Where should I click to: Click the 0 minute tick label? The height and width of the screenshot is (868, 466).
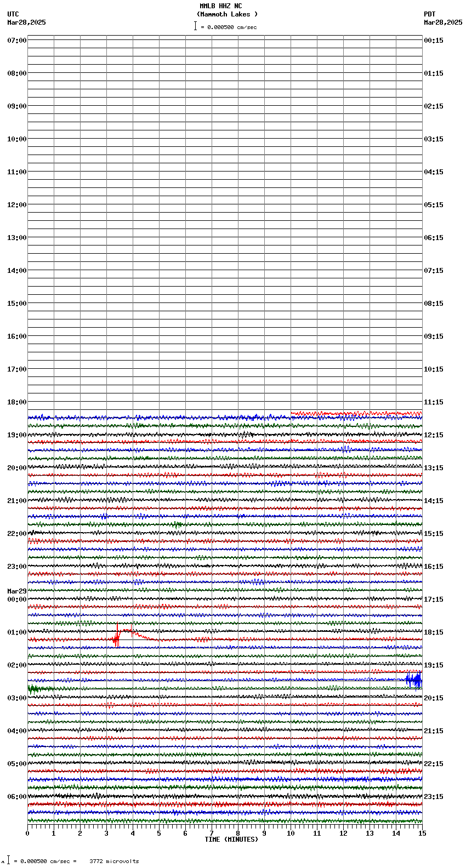pos(27,833)
